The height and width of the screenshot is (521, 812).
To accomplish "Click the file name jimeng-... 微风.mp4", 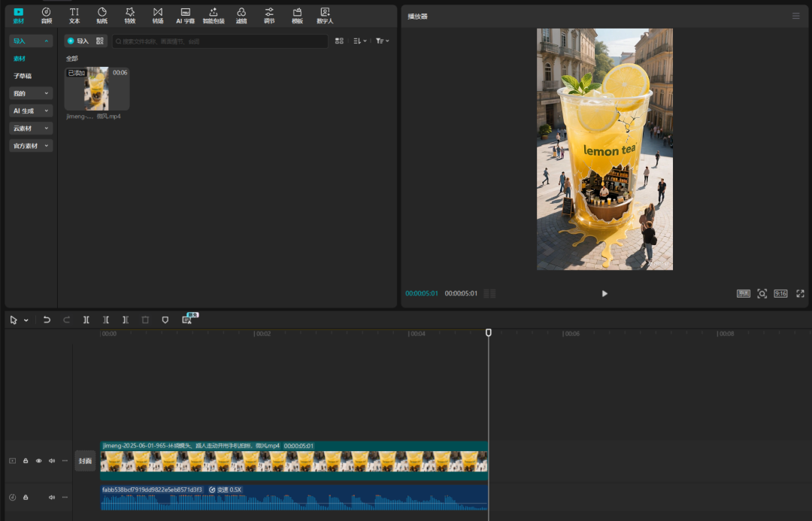I will (94, 117).
